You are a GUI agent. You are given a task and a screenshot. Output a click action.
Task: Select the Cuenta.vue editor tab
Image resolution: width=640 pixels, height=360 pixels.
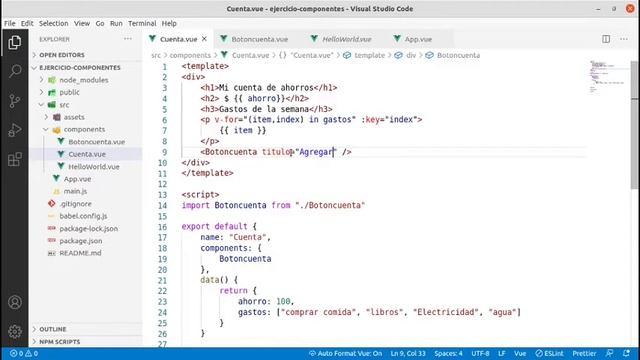click(x=178, y=39)
